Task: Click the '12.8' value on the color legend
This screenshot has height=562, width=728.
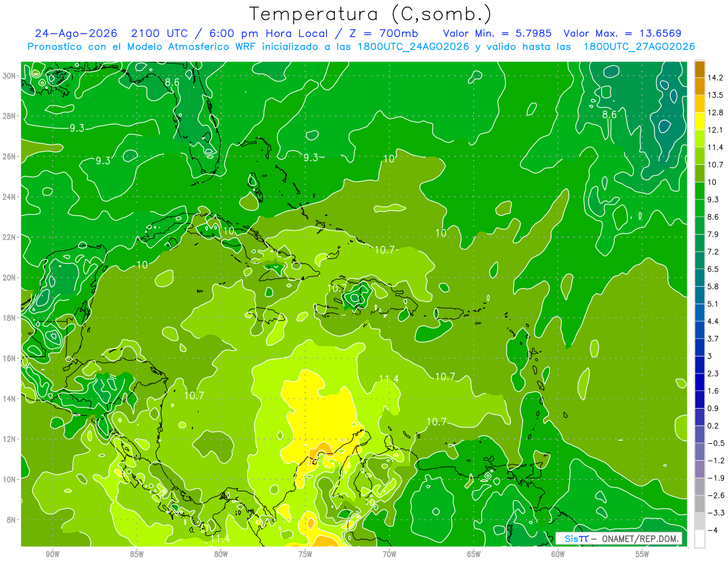Action: tap(715, 112)
